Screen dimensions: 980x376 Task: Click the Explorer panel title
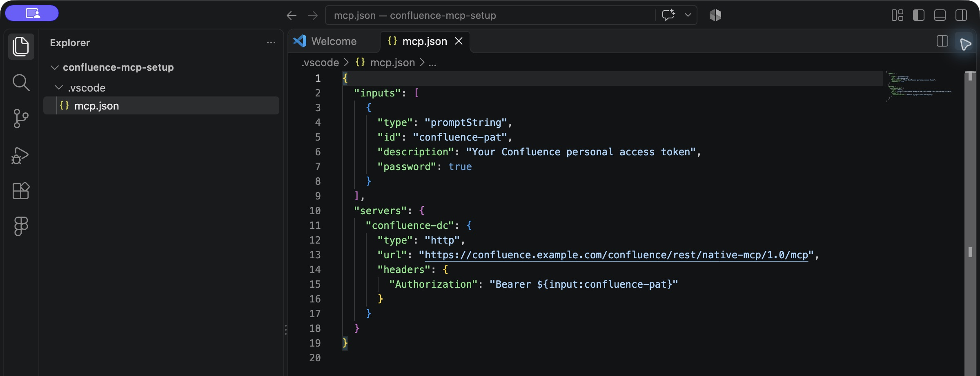pos(70,43)
